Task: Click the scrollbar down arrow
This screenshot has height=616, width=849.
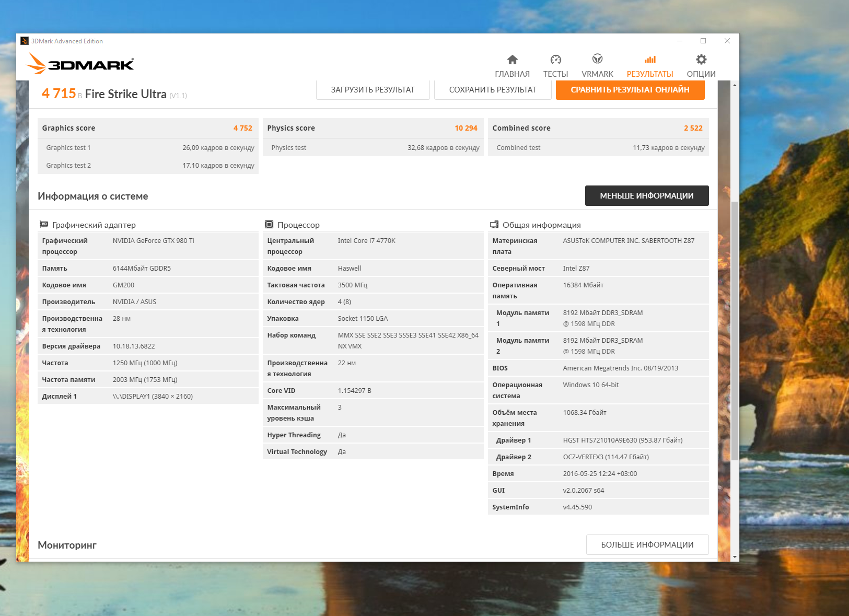Action: point(735,557)
